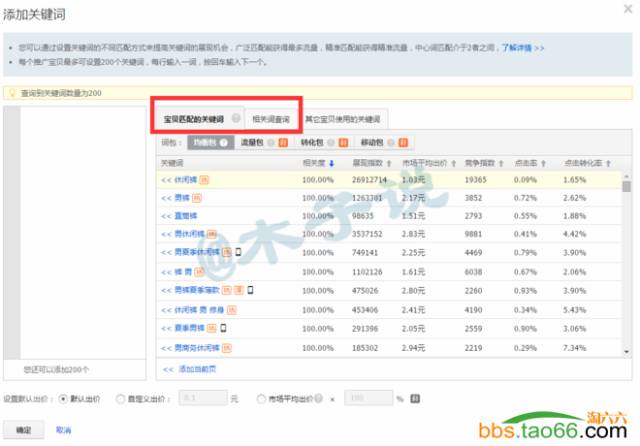Click orange badge on the 3537152 row
The image size is (640, 446).
pos(211,234)
